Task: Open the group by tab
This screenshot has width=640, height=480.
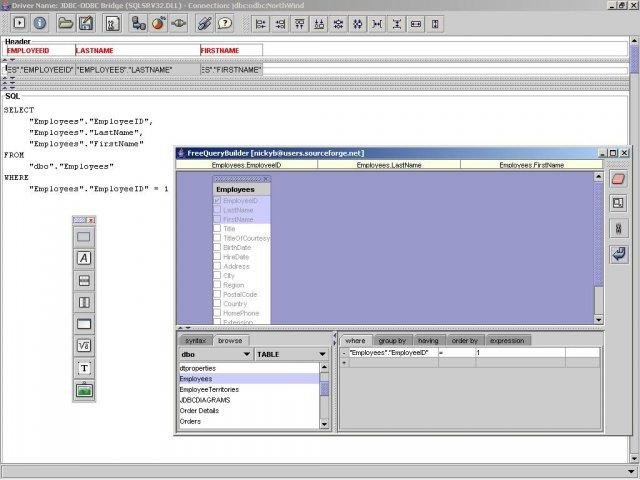Action: [393, 340]
